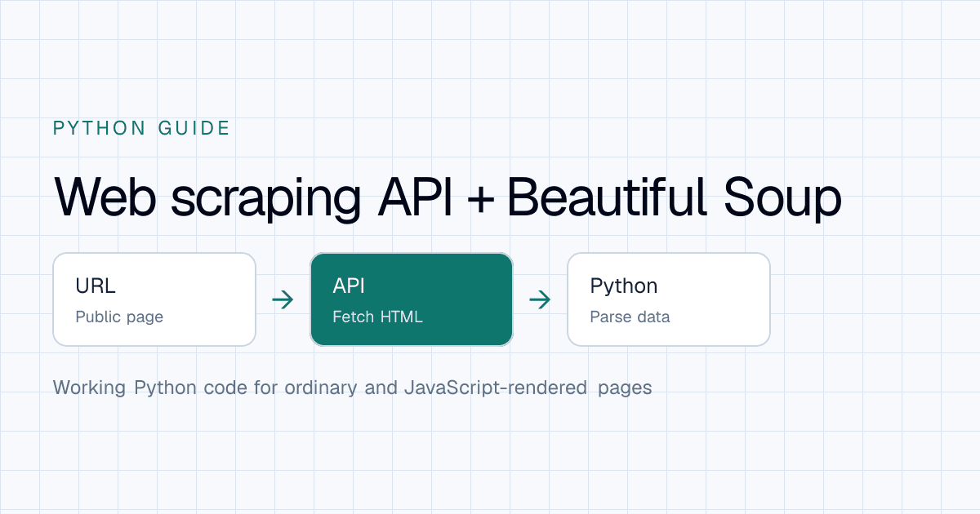Click the arrow between API and Python
The height and width of the screenshot is (514, 980).
540,300
